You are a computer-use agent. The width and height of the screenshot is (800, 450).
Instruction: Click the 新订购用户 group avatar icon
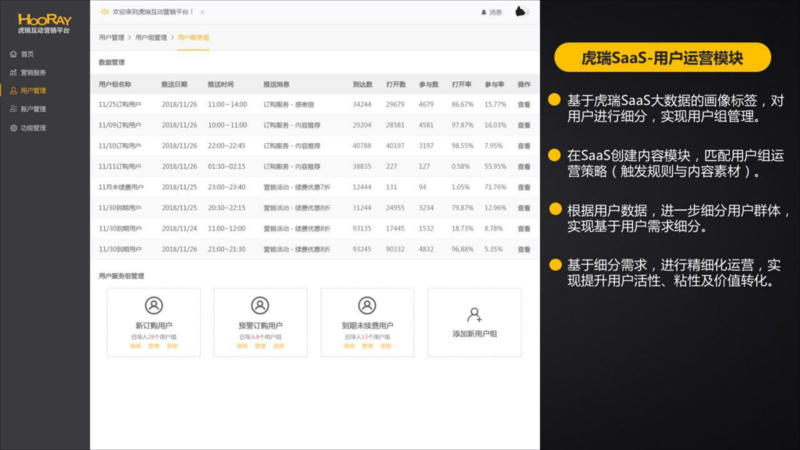153,306
